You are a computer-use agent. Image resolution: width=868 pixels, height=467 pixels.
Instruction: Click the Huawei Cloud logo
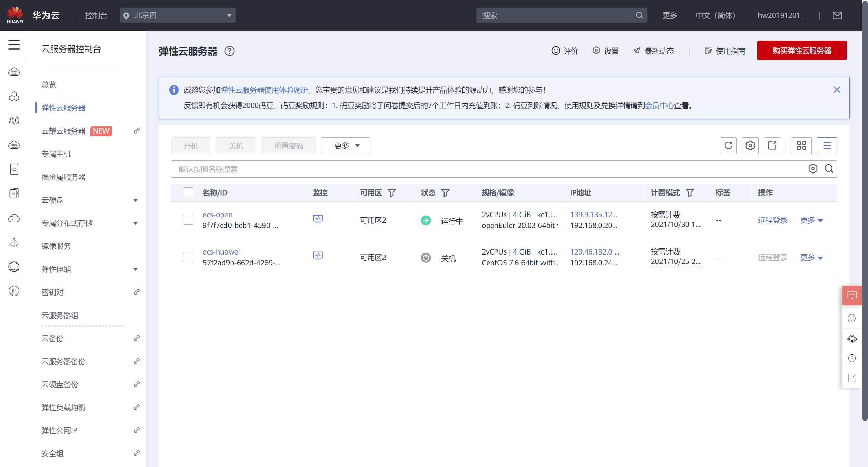tap(15, 15)
